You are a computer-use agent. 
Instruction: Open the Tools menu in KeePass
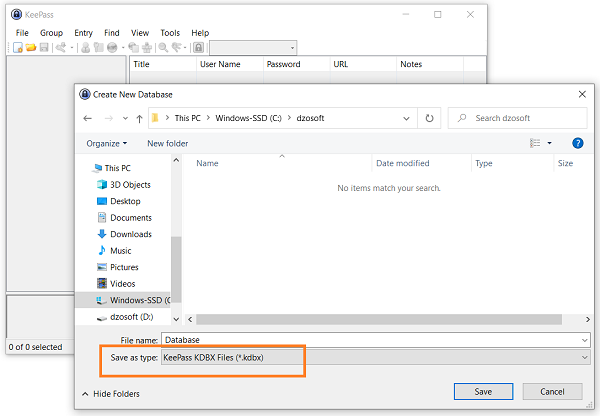pos(170,33)
